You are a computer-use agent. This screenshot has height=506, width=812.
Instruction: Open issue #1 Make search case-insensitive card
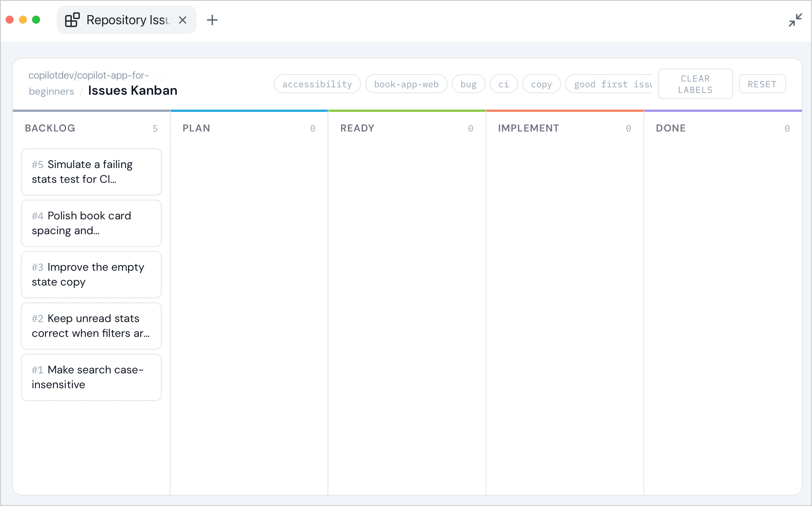click(x=91, y=377)
